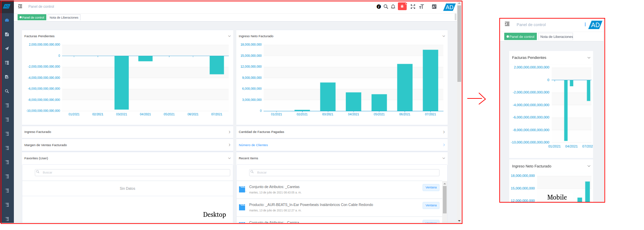Click the magnifier icon in left sidebar

tap(7, 91)
